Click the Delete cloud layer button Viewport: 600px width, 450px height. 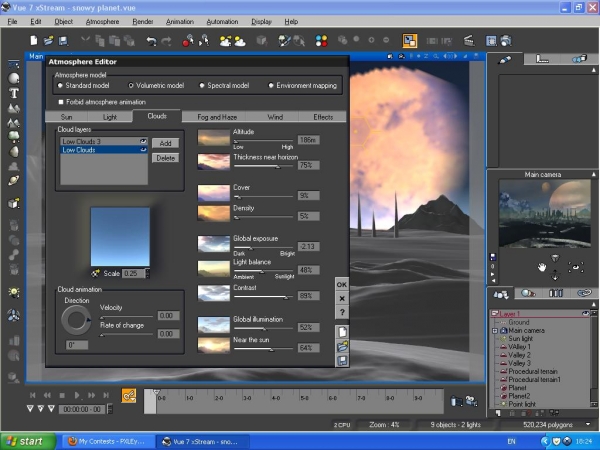click(x=165, y=158)
